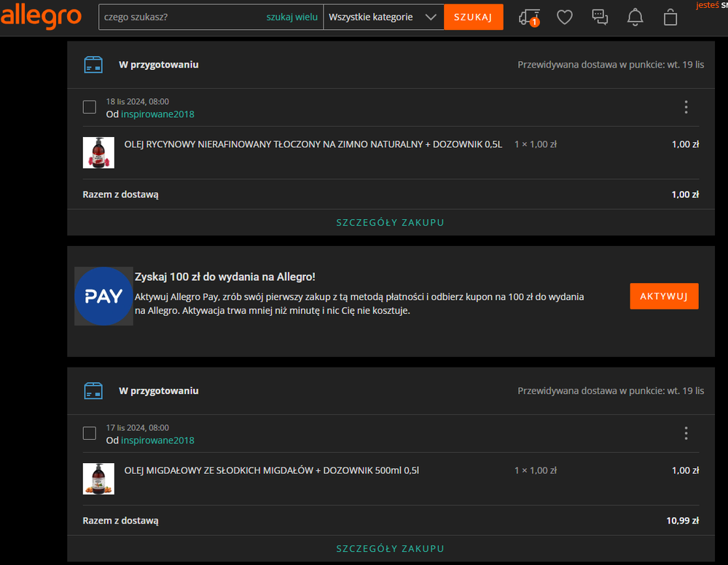Open inspirowane2018 seller link on 17 lis order
Image resolution: width=728 pixels, height=565 pixels.
tap(158, 440)
